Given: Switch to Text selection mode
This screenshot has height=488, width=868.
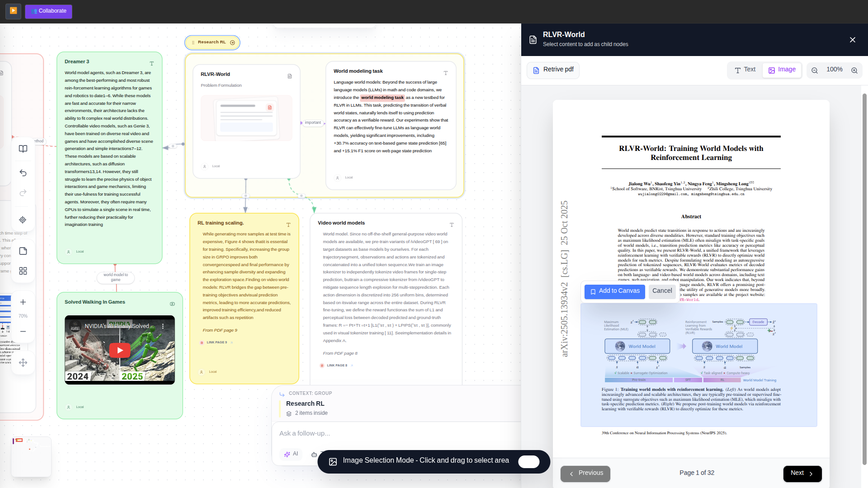Looking at the screenshot, I should click(x=745, y=70).
